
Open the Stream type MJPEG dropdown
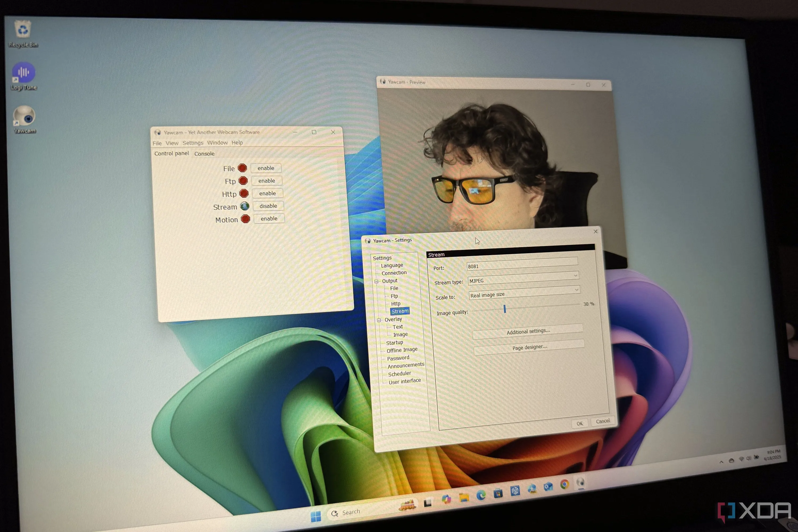[x=523, y=279]
